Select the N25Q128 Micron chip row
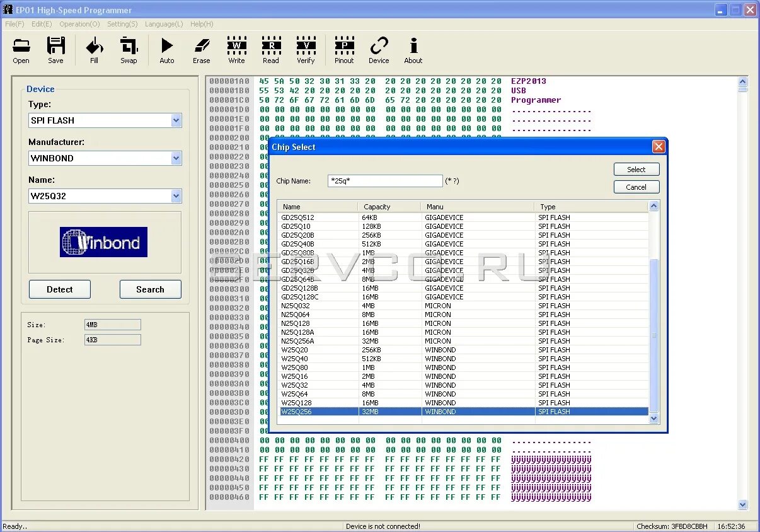This screenshot has width=760, height=532. point(464,323)
